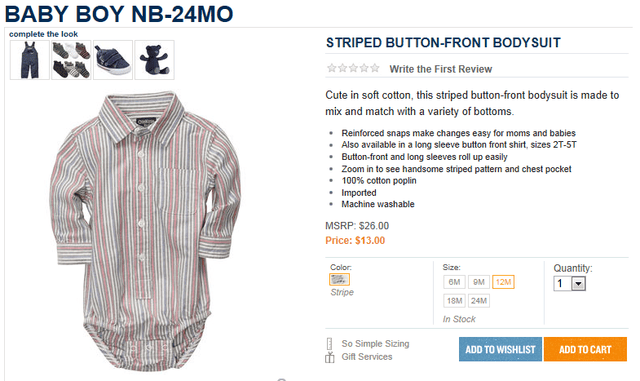Select the Stripe color swatch
The width and height of the screenshot is (640, 381).
(x=340, y=280)
